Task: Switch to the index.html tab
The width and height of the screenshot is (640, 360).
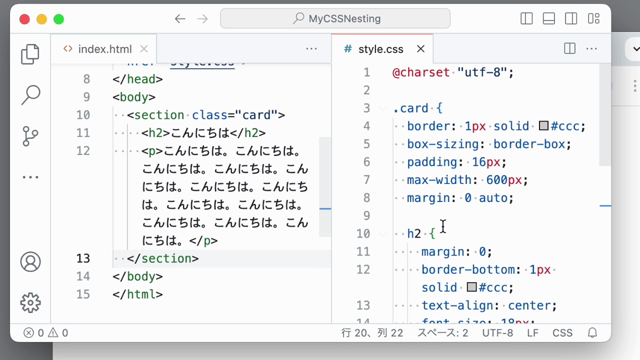Action: [104, 49]
